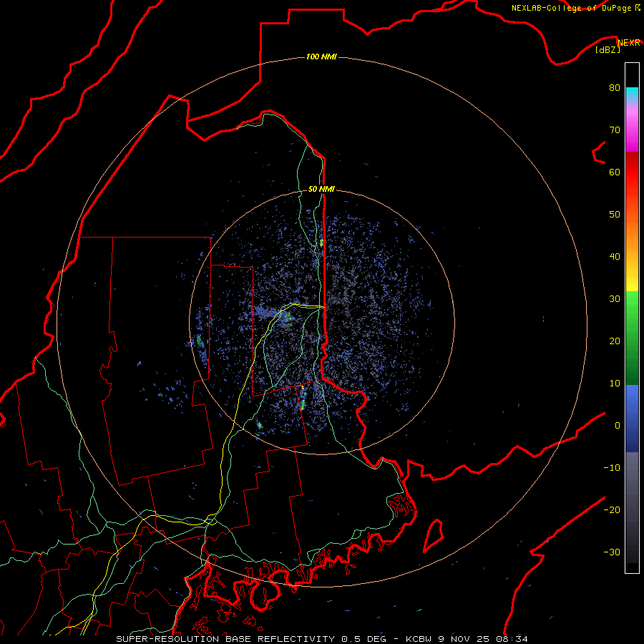The image size is (644, 644).
Task: Click the "0.5 DEG" elevation angle text
Action: point(364,639)
